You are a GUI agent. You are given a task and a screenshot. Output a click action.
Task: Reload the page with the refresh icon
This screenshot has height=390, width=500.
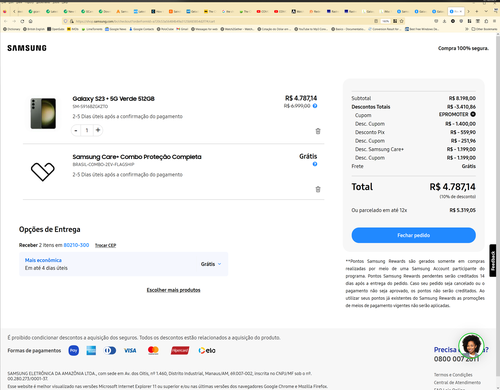(22, 21)
